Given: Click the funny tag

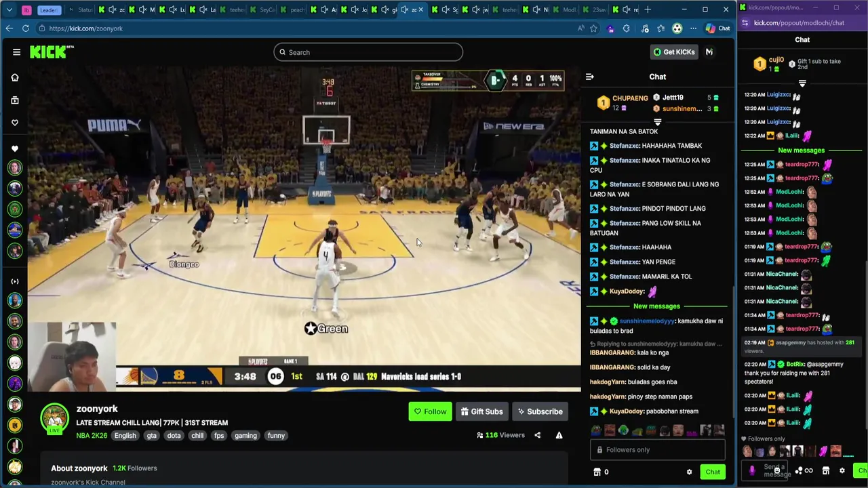Looking at the screenshot, I should [276, 436].
